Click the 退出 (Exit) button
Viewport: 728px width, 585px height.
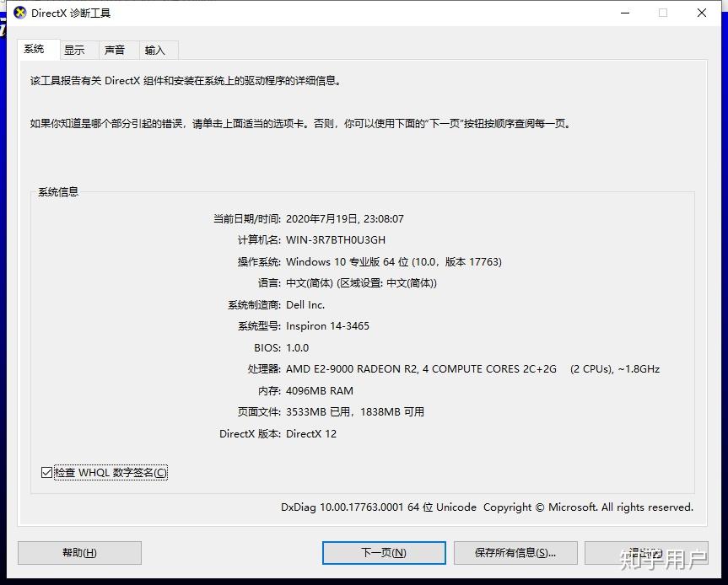click(x=646, y=552)
